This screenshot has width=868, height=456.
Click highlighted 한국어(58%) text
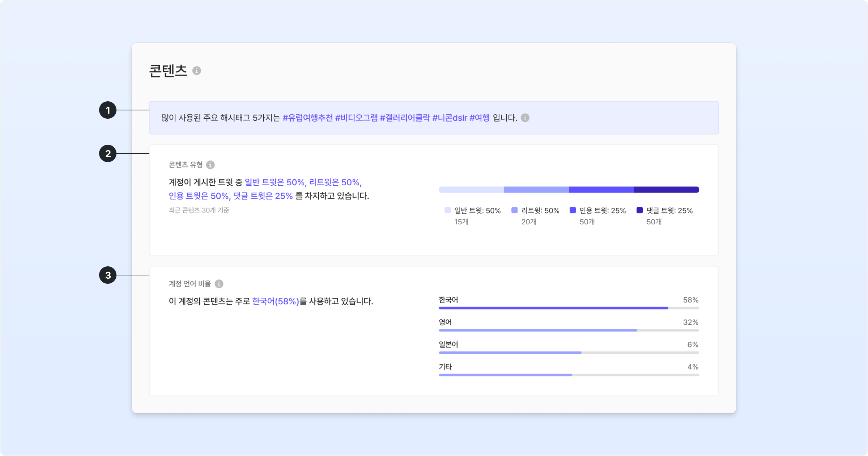pyautogui.click(x=276, y=301)
